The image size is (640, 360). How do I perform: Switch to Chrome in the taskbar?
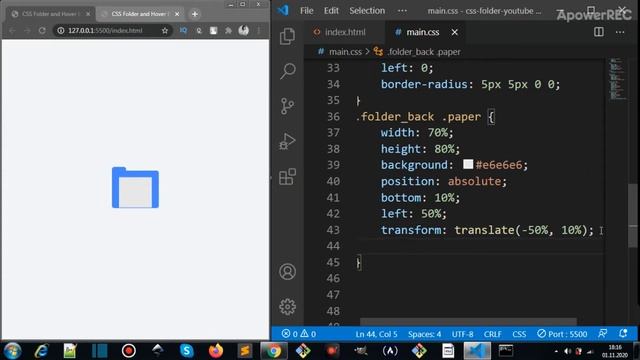tap(274, 351)
